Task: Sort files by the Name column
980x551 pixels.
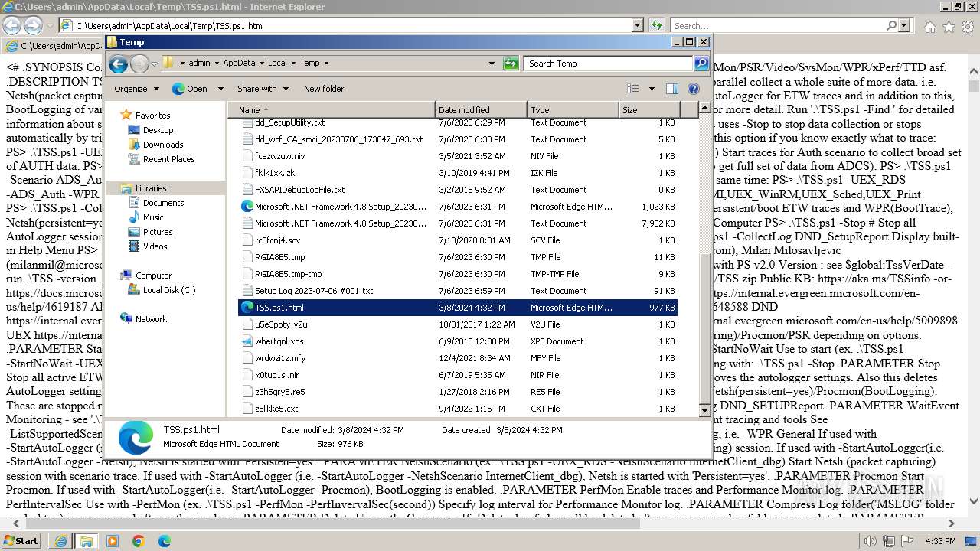Action: tap(332, 110)
